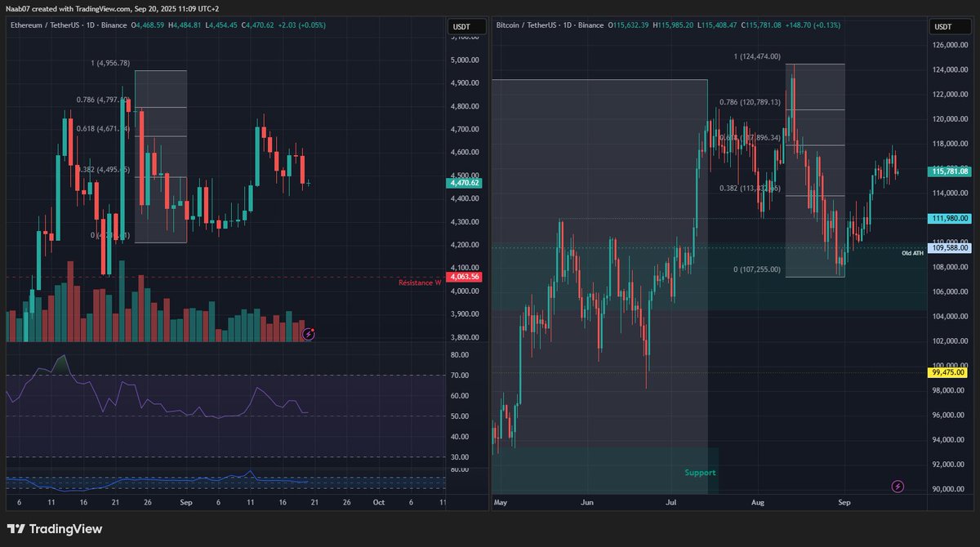Select the green 4,470.62 ETH price label
Screen dimensions: 980x547
pos(464,184)
